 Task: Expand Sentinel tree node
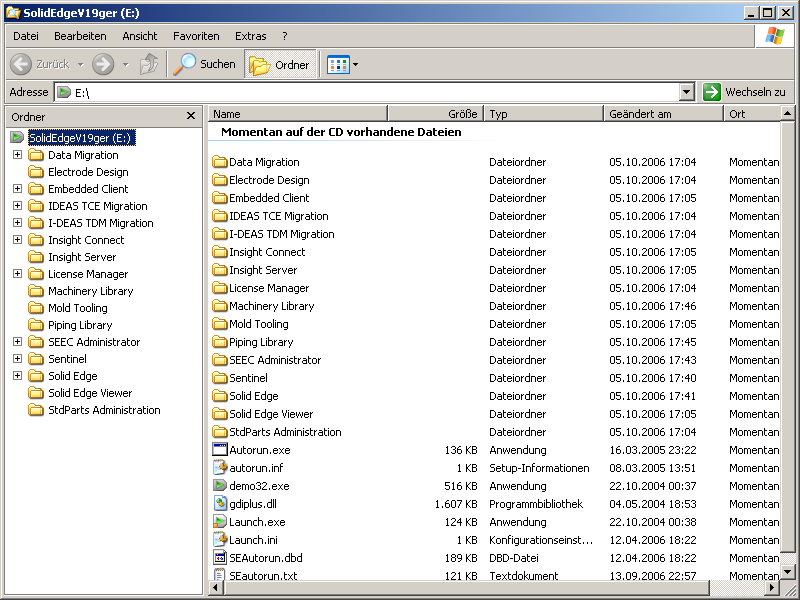[x=17, y=359]
